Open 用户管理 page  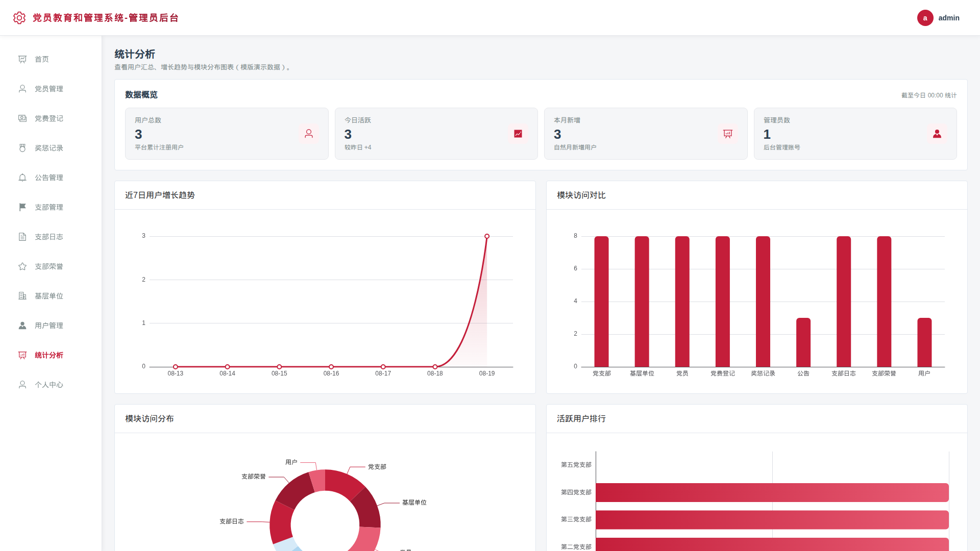click(x=51, y=325)
